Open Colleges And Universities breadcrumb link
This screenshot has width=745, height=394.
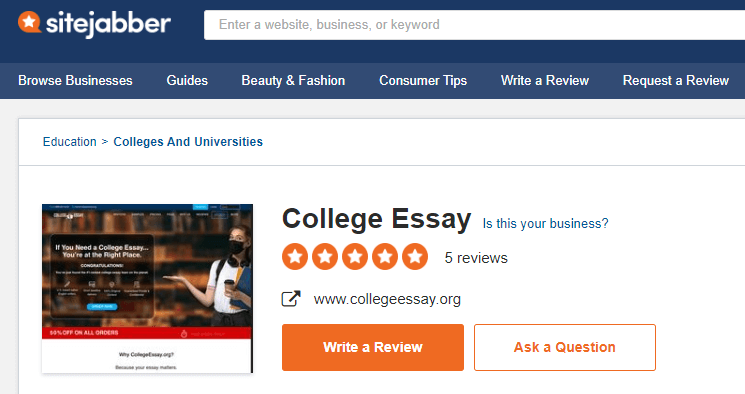tap(188, 142)
